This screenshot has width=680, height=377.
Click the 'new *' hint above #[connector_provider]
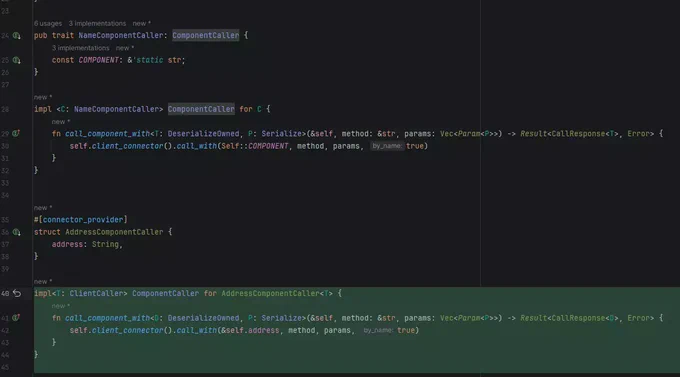click(x=43, y=208)
